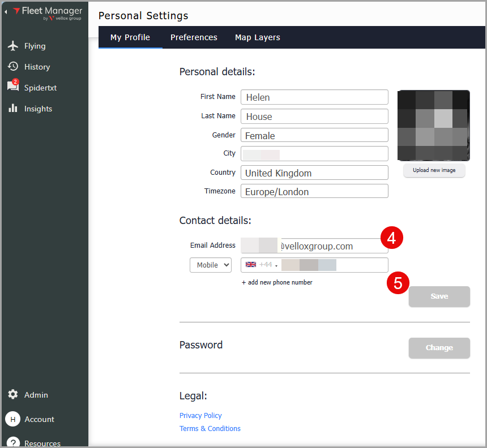This screenshot has height=448, width=487.
Task: Collapse sidebar using arrow beside logo
Action: tap(6, 11)
